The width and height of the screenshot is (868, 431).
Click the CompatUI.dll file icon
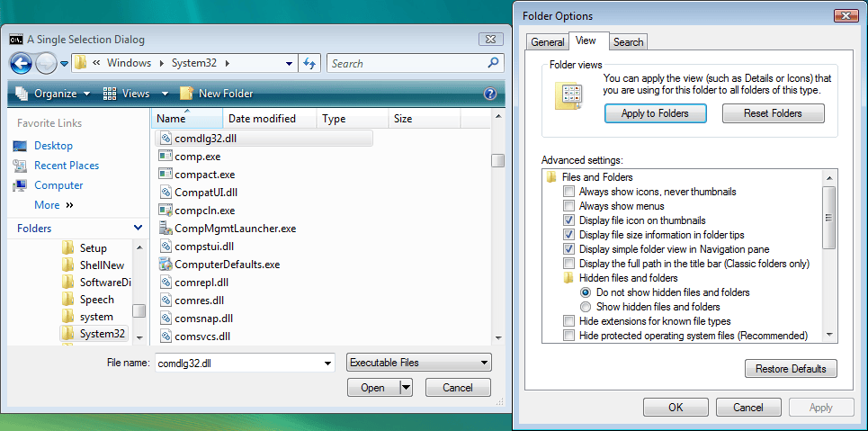click(x=166, y=193)
